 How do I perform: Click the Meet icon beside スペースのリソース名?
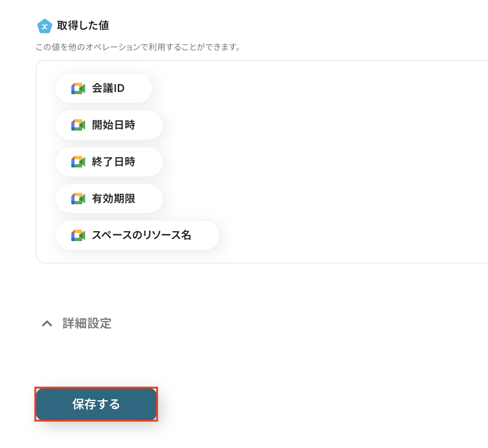[x=78, y=235]
